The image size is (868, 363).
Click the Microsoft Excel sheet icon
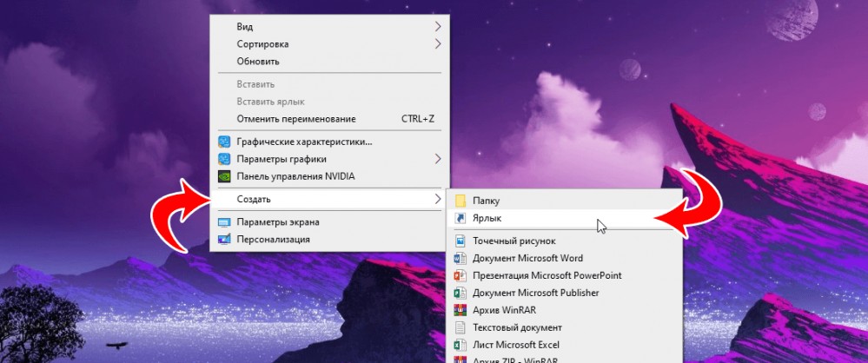tap(460, 346)
